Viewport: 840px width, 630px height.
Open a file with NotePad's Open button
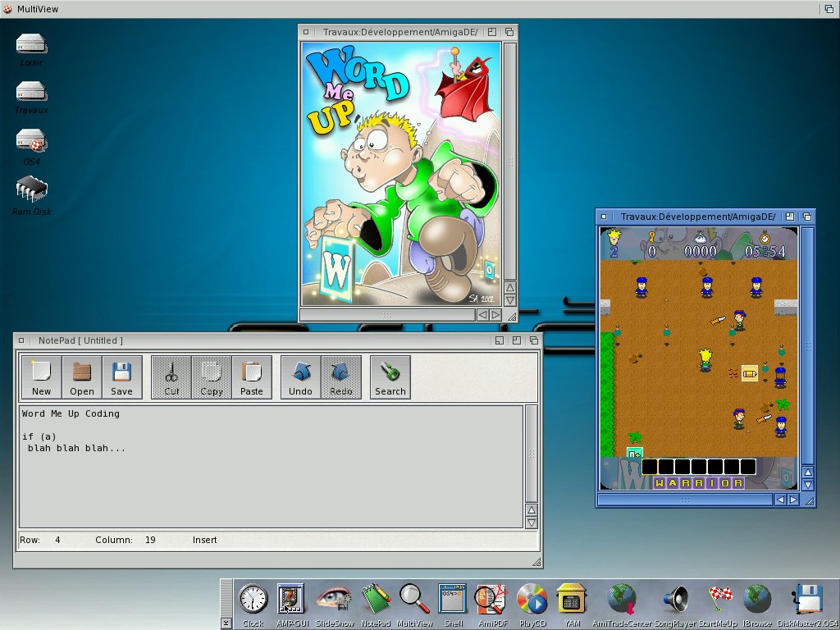pyautogui.click(x=82, y=377)
